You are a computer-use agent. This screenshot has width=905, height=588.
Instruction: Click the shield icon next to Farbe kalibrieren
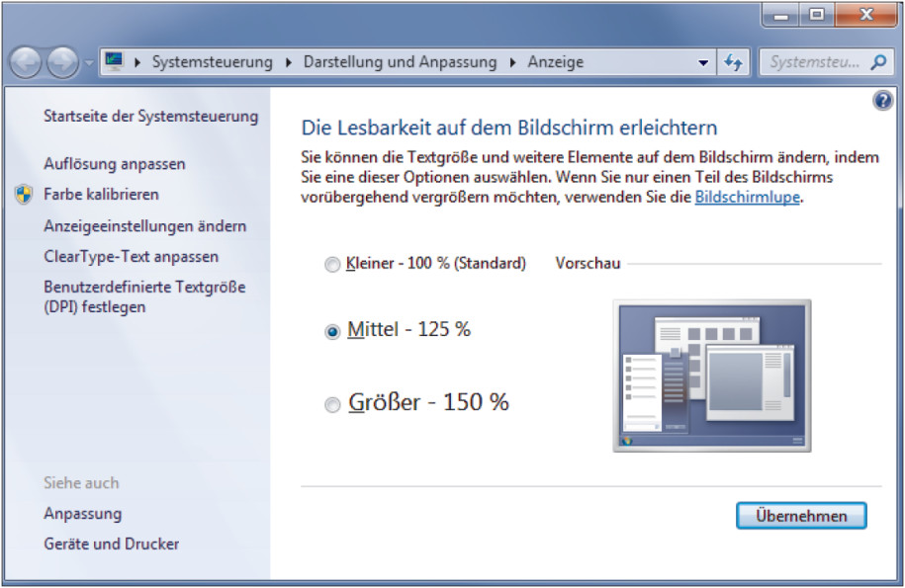[x=24, y=195]
